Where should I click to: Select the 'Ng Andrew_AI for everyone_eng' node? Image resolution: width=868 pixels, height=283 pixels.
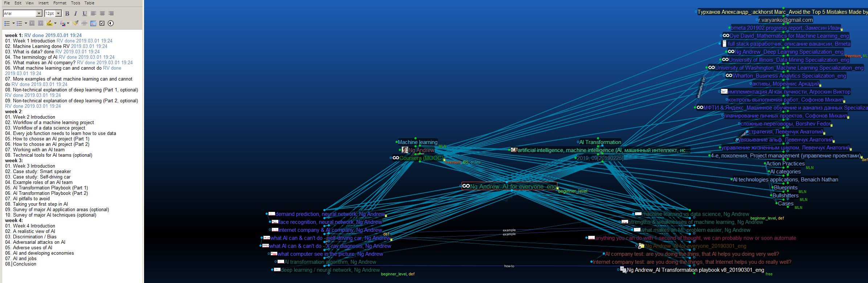tap(513, 186)
